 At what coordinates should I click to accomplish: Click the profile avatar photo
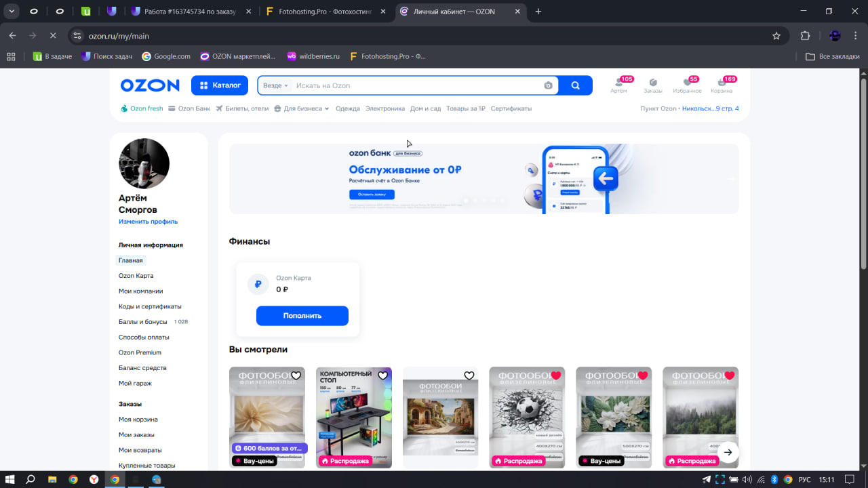[144, 163]
